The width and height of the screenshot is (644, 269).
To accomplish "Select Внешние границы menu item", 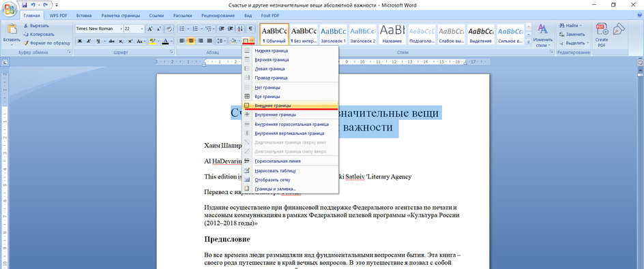I will tap(290, 106).
